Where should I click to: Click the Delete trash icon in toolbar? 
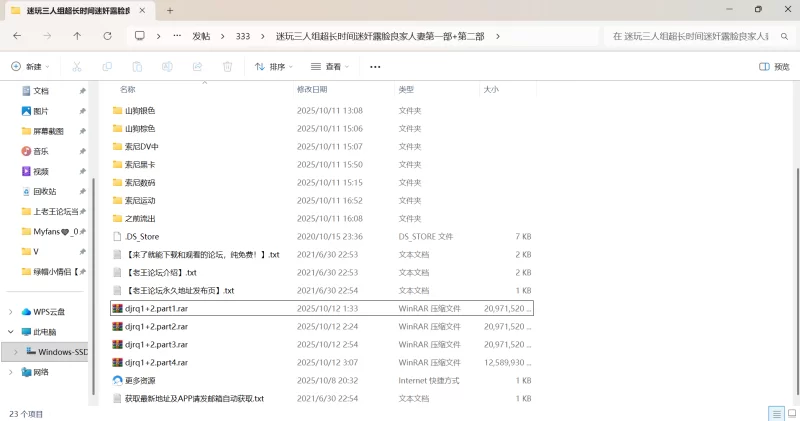[x=227, y=67]
